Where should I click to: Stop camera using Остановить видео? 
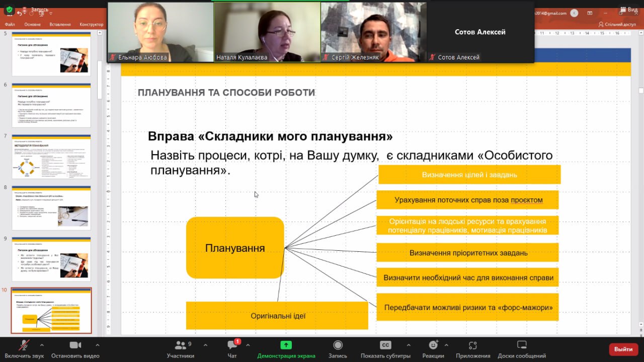click(x=75, y=349)
